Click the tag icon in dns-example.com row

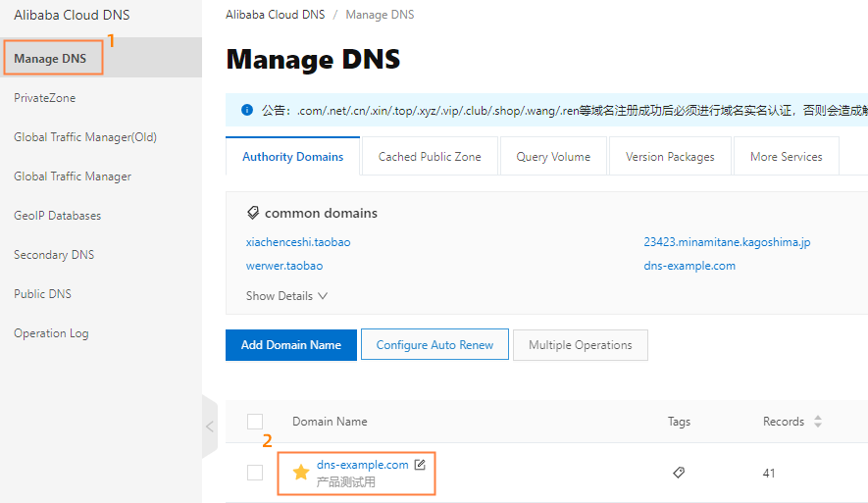(x=679, y=473)
